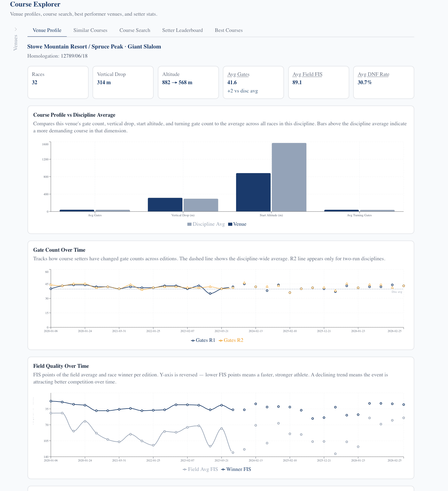Open the Course Search tab

(134, 30)
